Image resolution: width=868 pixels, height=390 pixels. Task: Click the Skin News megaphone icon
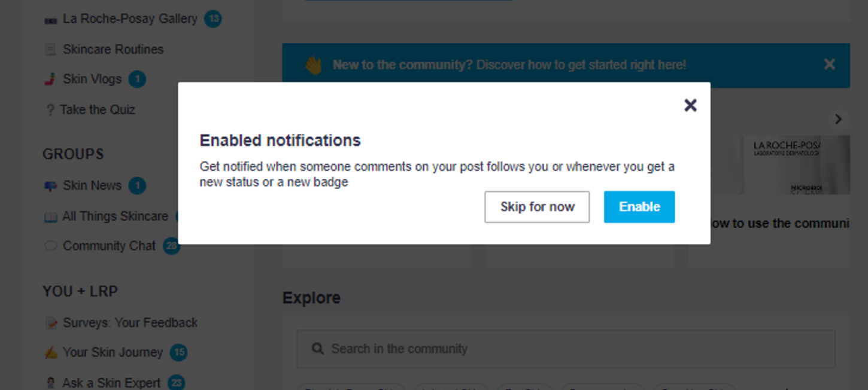[50, 186]
